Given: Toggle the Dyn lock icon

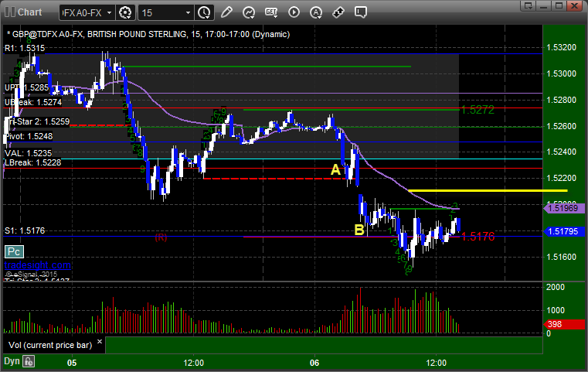Looking at the screenshot, I should click(29, 361).
